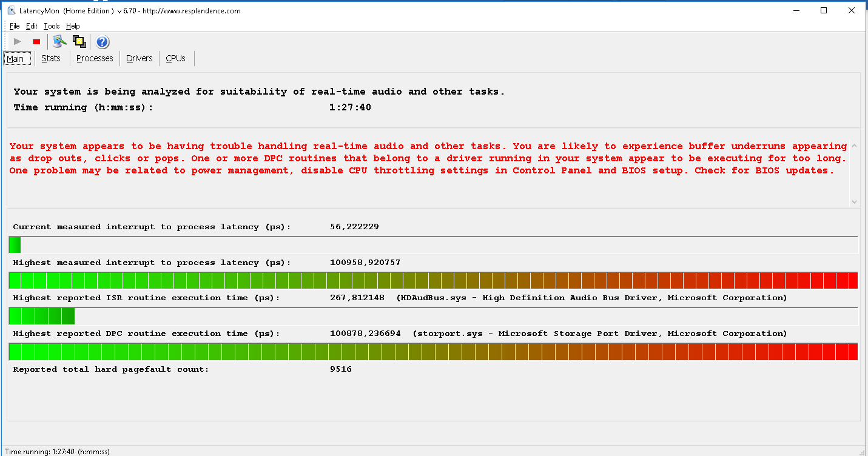Click the status bar time running text

[x=57, y=451]
